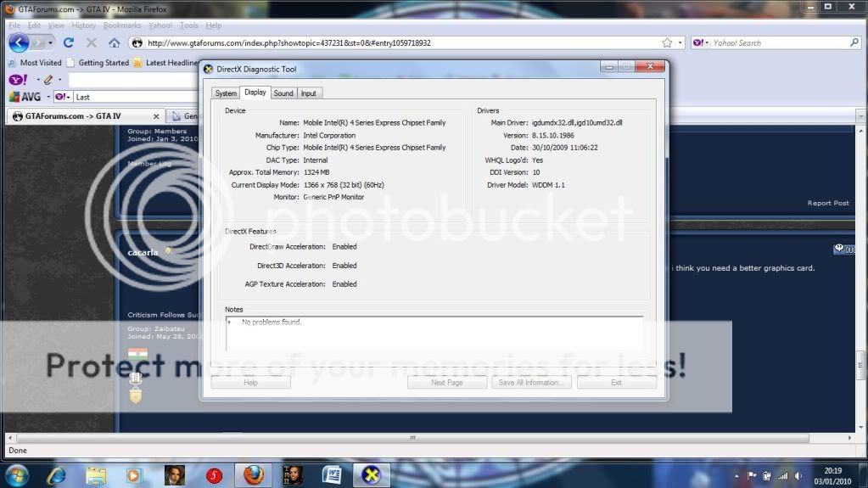Bookmark this page with the star icon

coord(667,42)
